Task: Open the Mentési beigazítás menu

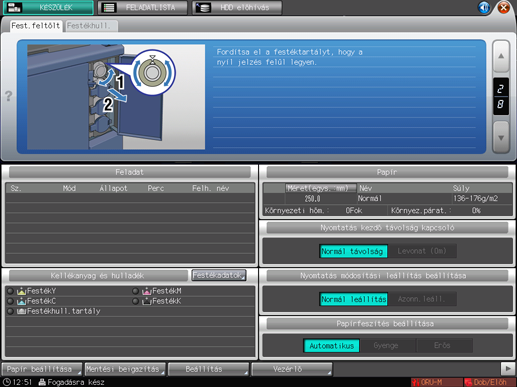Action: [x=125, y=369]
